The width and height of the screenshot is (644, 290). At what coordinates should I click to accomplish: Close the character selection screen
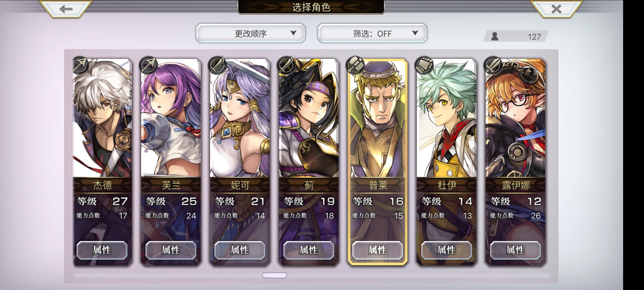pyautogui.click(x=556, y=9)
